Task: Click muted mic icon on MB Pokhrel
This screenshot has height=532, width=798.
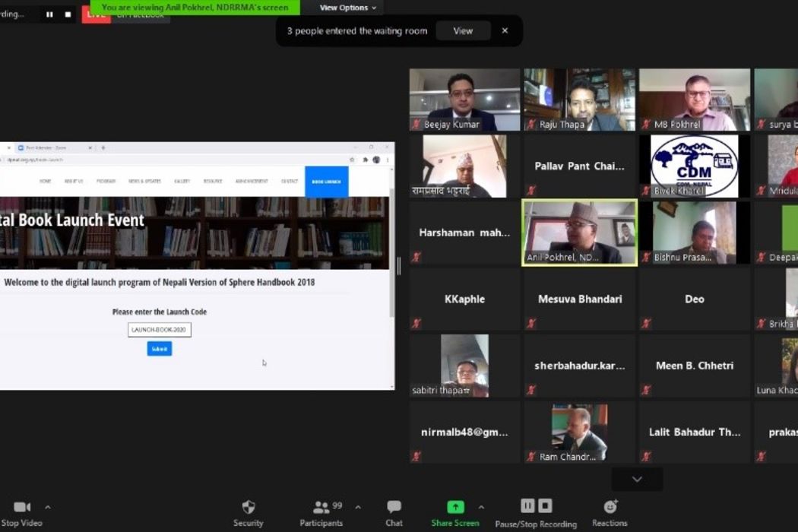Action: 646,124
